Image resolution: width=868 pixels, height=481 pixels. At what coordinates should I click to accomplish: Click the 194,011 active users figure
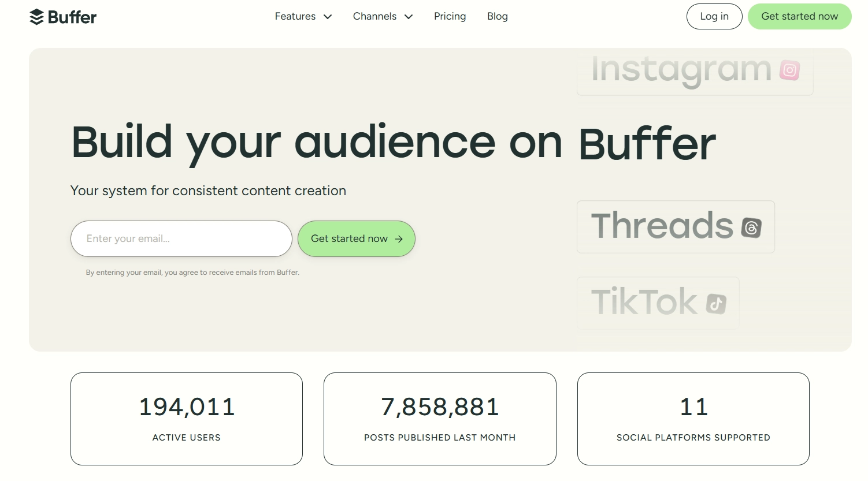click(x=187, y=407)
